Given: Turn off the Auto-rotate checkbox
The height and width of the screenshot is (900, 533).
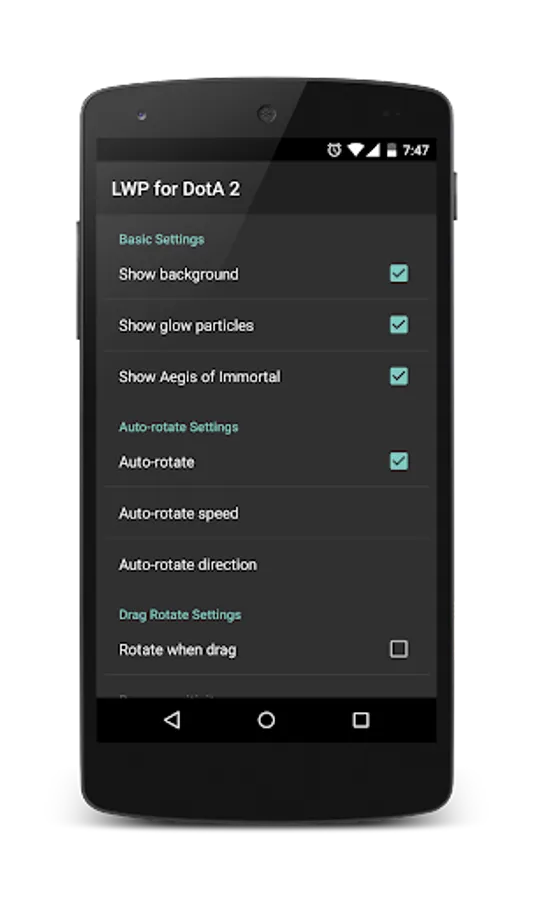Looking at the screenshot, I should 399,461.
